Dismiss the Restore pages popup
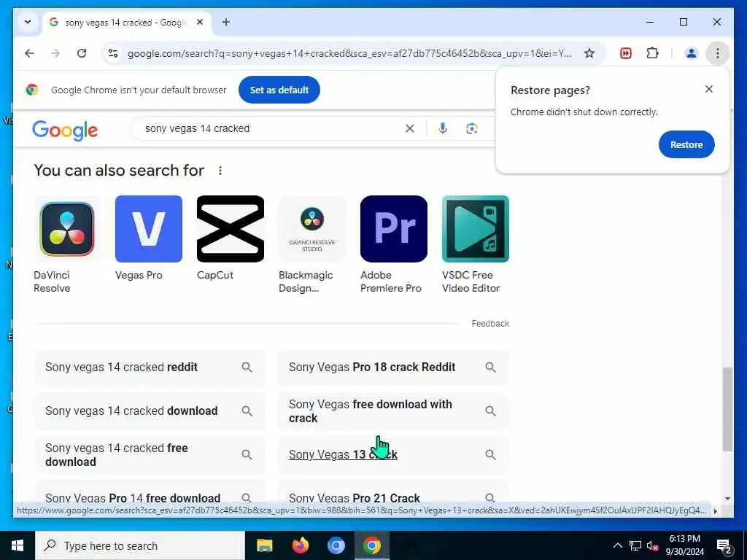The width and height of the screenshot is (747, 560). point(708,89)
